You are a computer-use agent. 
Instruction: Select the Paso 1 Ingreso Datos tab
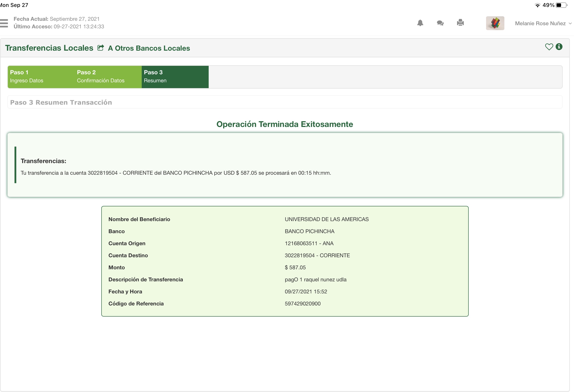41,77
